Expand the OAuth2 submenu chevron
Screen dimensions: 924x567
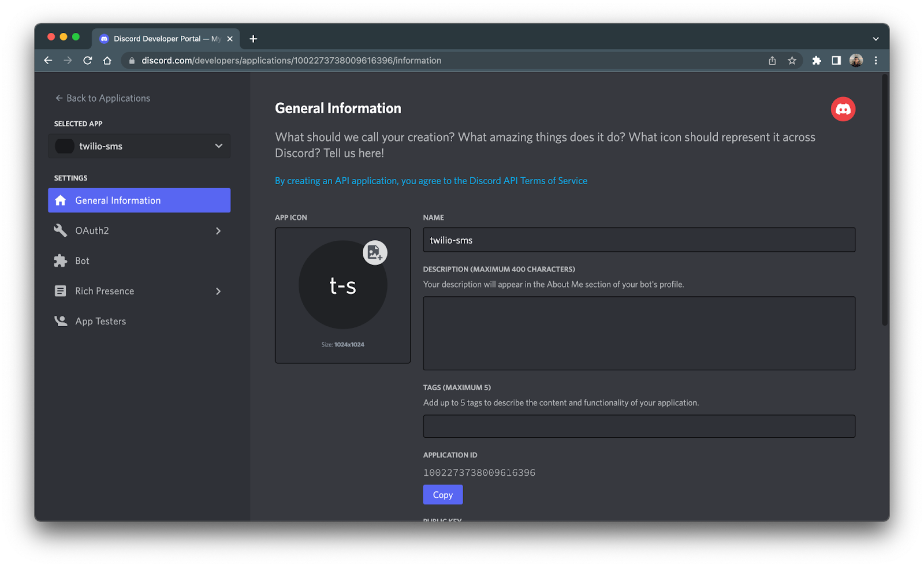[x=218, y=231]
